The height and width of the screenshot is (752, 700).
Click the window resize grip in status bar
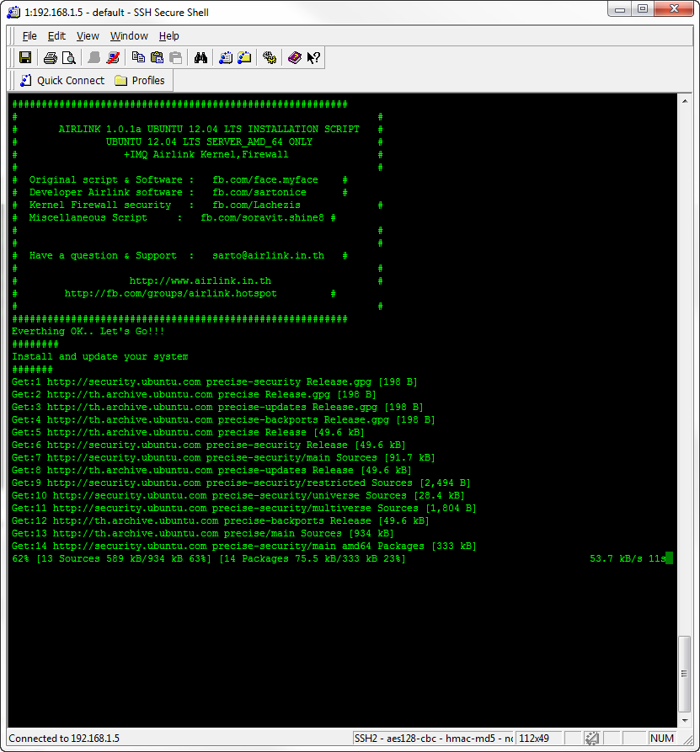point(687,740)
